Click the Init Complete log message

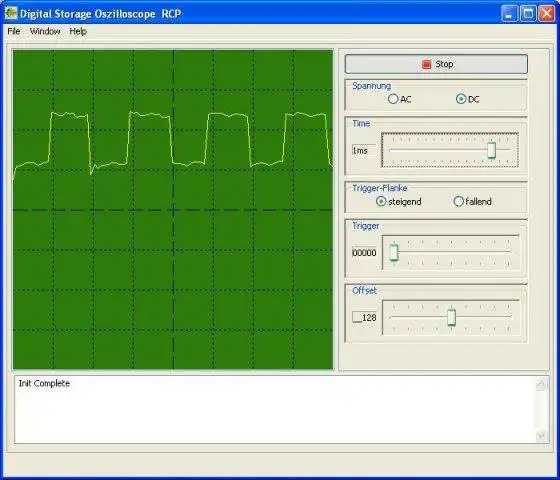[x=44, y=384]
